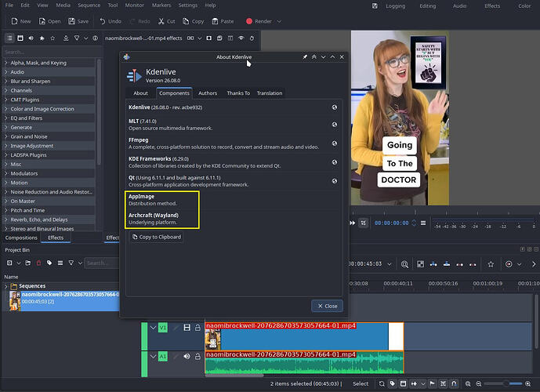Viewport: 540px width, 392px height.
Task: Show favorite effects filled star icon
Action: click(42, 38)
